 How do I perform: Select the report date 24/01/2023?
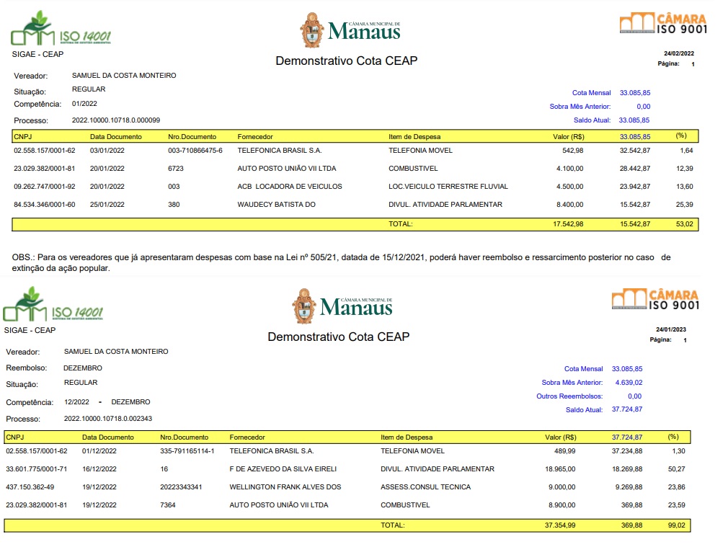click(x=671, y=329)
